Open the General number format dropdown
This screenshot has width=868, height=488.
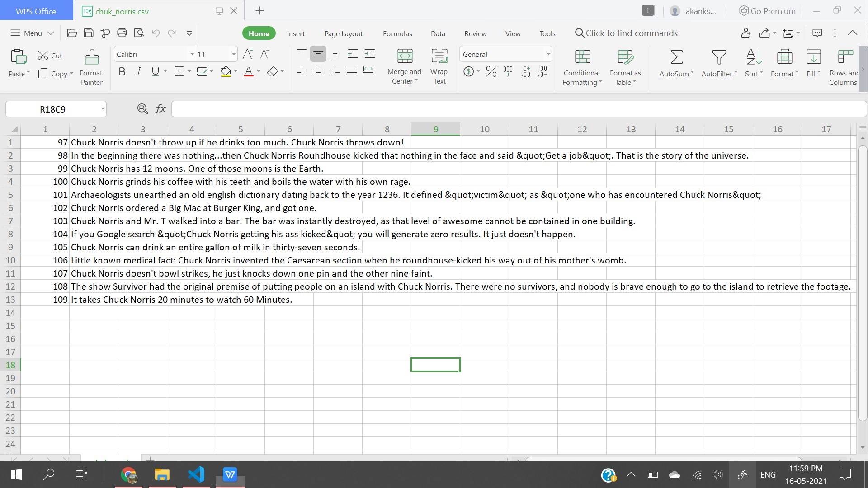click(548, 54)
